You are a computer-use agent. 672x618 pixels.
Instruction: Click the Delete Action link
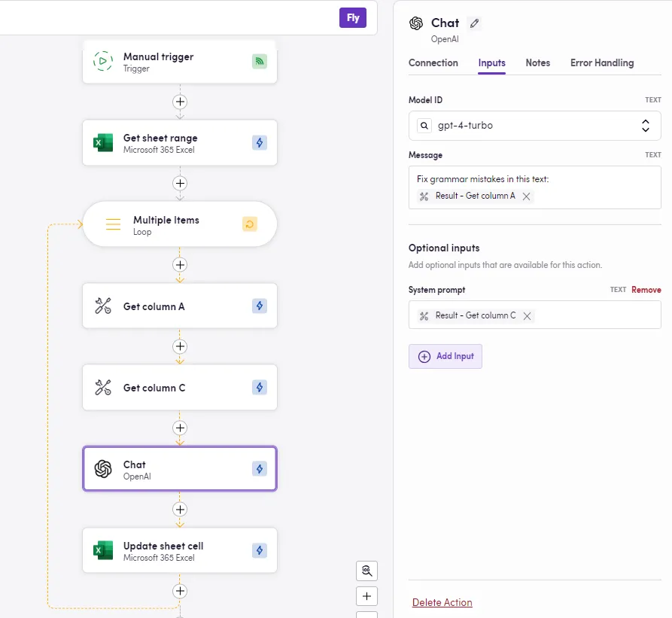[442, 602]
